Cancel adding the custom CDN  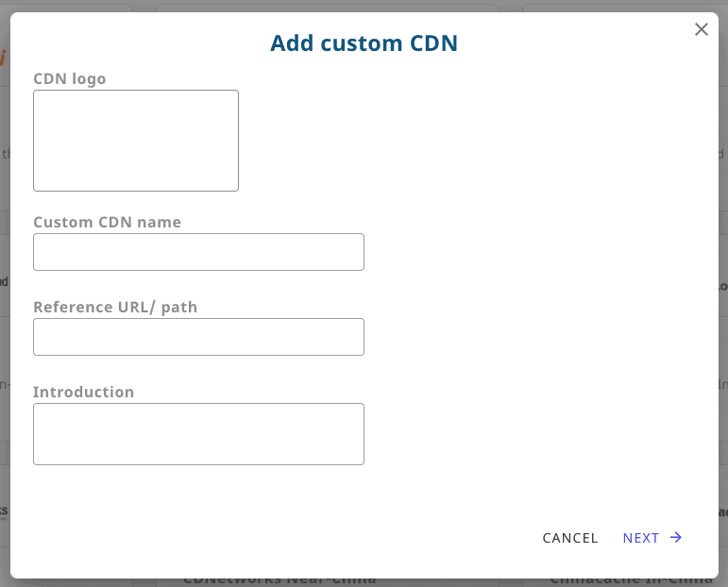click(570, 538)
